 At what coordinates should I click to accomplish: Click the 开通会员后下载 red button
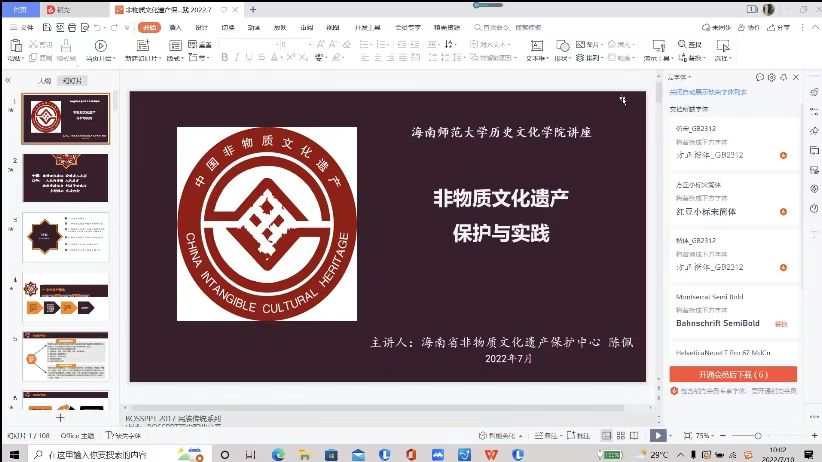[x=733, y=374]
